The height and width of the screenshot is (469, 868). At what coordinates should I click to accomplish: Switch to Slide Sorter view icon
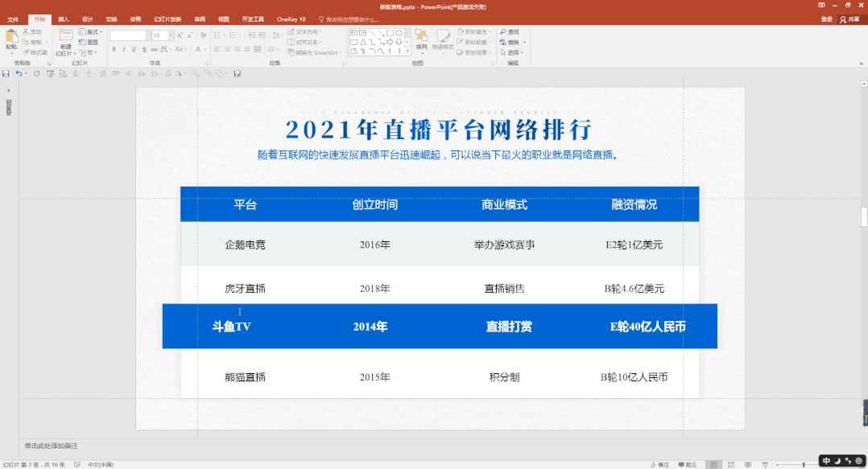pos(731,465)
